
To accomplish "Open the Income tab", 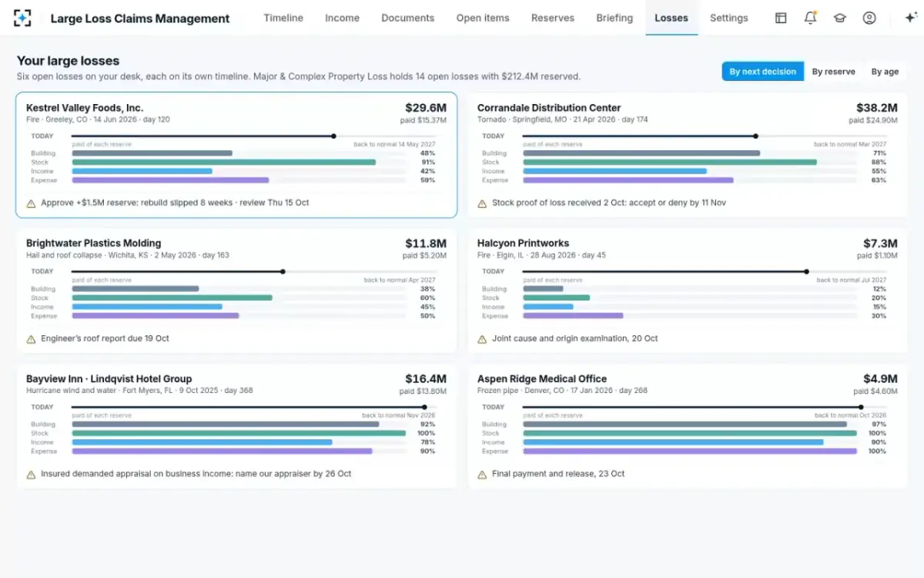I will 342,18.
